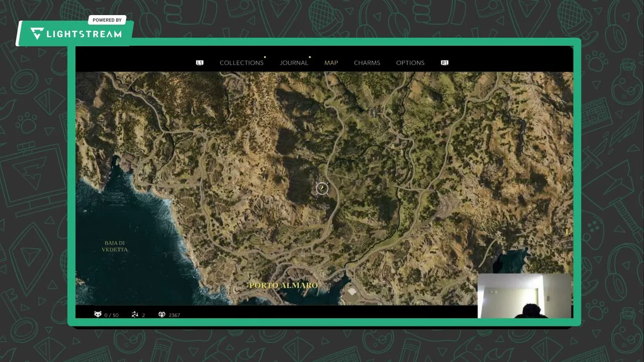The image size is (644, 362).
Task: Click the Porto Almaro map label
Action: tap(284, 286)
